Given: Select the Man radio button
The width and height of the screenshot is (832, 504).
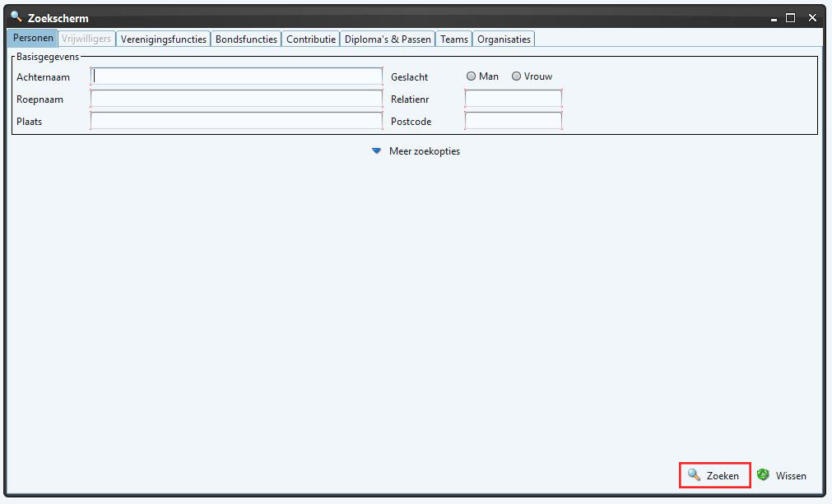Looking at the screenshot, I should tap(472, 76).
